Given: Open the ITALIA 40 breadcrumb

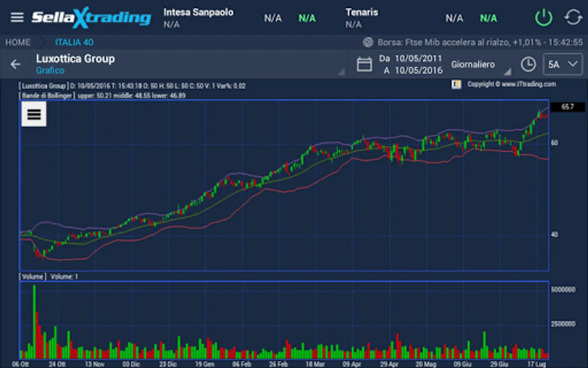Looking at the screenshot, I should click(x=74, y=42).
